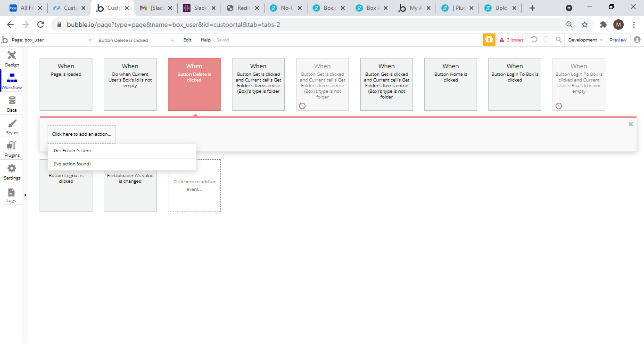This screenshot has width=644, height=343.
Task: Select FileUploader A's value is changed event
Action: pyautogui.click(x=130, y=191)
